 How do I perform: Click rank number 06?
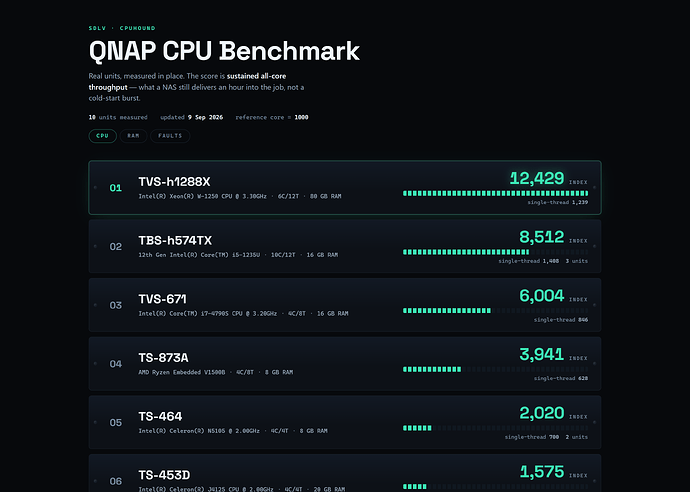click(x=116, y=481)
